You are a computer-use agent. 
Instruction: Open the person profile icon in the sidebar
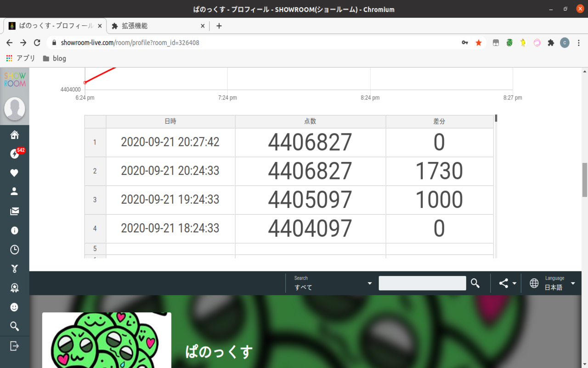[x=15, y=191]
